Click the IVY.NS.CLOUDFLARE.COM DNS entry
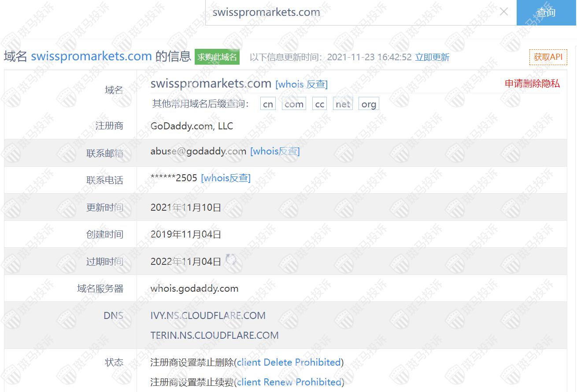 (208, 315)
